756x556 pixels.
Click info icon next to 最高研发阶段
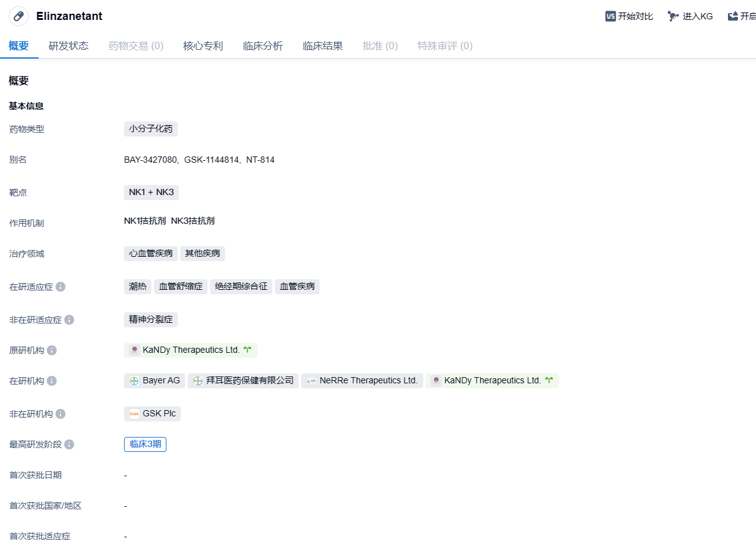[x=69, y=444]
